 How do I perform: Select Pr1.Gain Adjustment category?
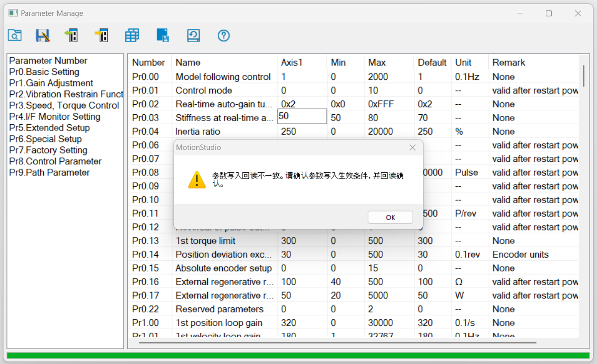51,83
